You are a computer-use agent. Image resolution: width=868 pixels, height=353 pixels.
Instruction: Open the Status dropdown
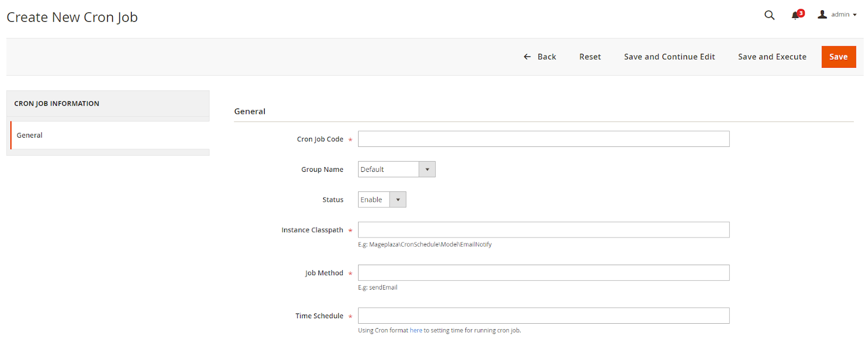(382, 200)
